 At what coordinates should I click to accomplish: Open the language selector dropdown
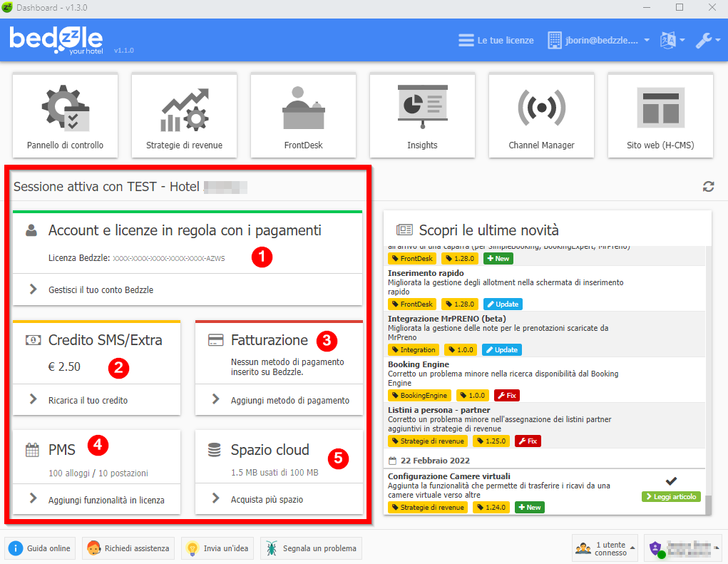tap(672, 41)
